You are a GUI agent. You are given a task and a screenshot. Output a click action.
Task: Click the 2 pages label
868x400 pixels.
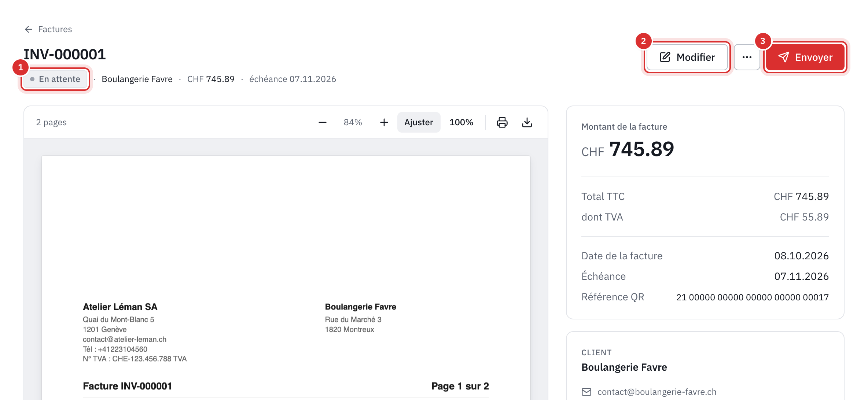(x=51, y=122)
